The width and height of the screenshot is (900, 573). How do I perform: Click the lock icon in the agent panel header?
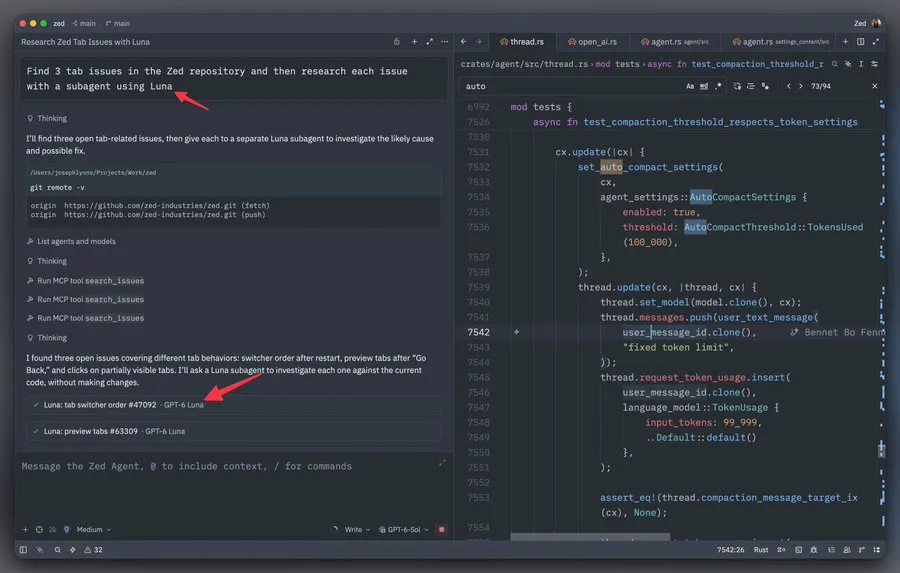click(x=397, y=42)
